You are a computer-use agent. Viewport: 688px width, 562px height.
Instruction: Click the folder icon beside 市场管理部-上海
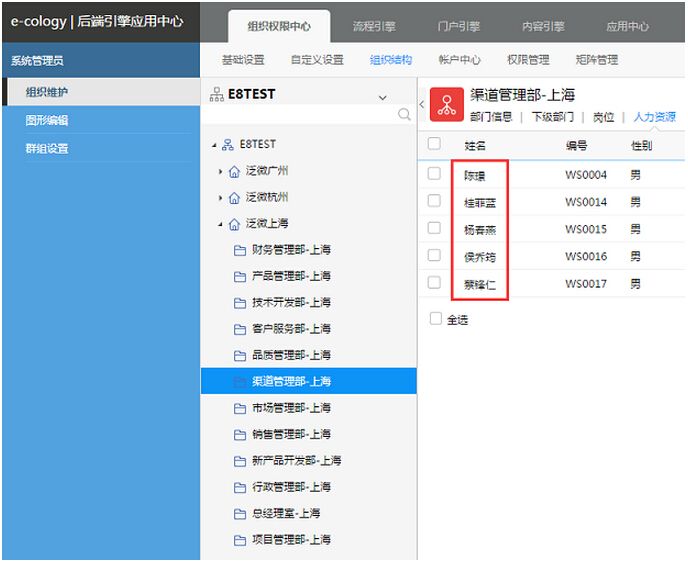(x=240, y=408)
